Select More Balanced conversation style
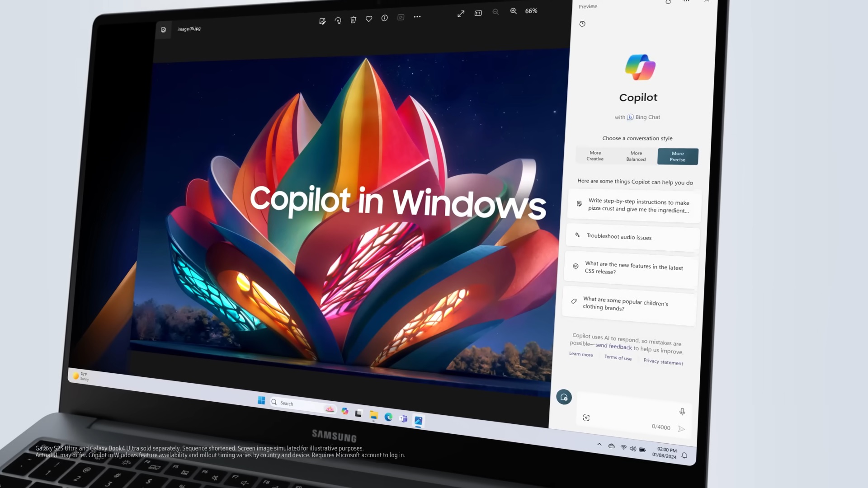The height and width of the screenshot is (488, 868). tap(636, 155)
